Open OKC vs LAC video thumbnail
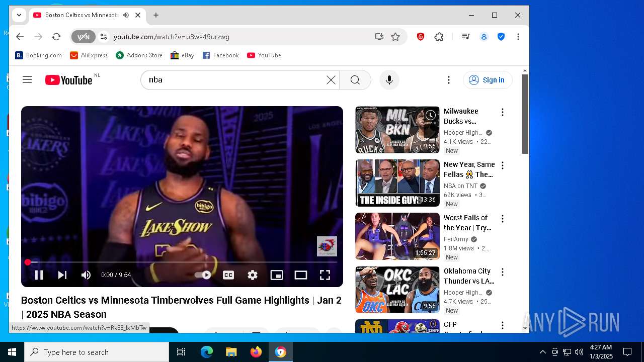 tap(397, 290)
